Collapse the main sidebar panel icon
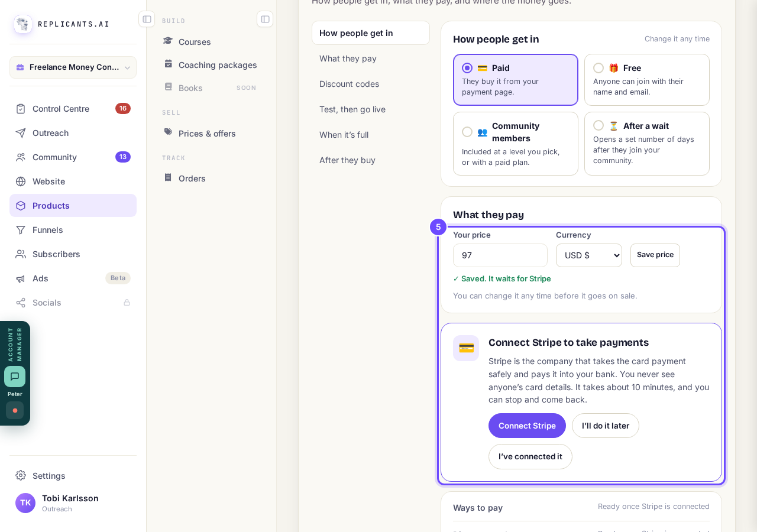757x532 pixels. click(147, 19)
